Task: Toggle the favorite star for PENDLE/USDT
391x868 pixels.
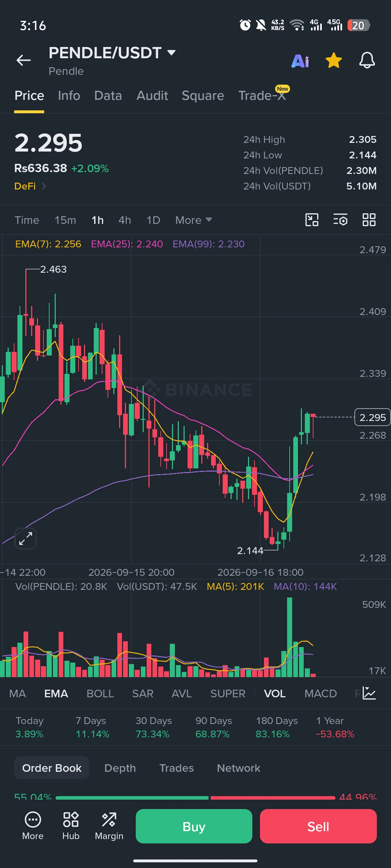Action: [x=333, y=60]
